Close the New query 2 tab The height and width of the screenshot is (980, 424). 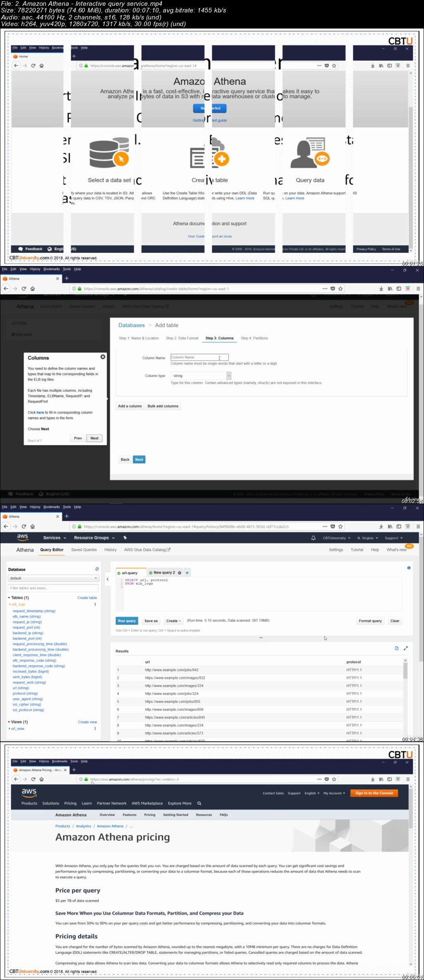(180, 573)
